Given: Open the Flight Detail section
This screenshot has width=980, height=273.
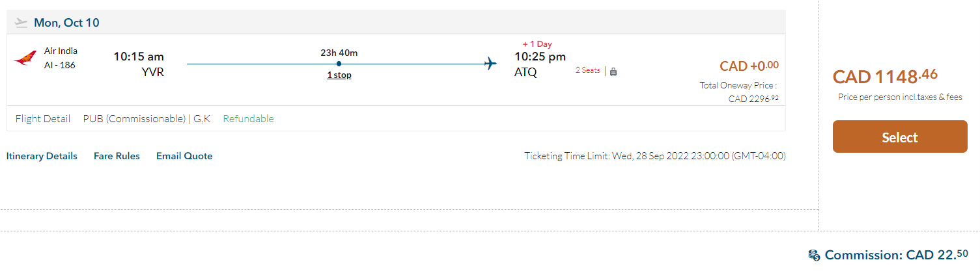Looking at the screenshot, I should 42,119.
